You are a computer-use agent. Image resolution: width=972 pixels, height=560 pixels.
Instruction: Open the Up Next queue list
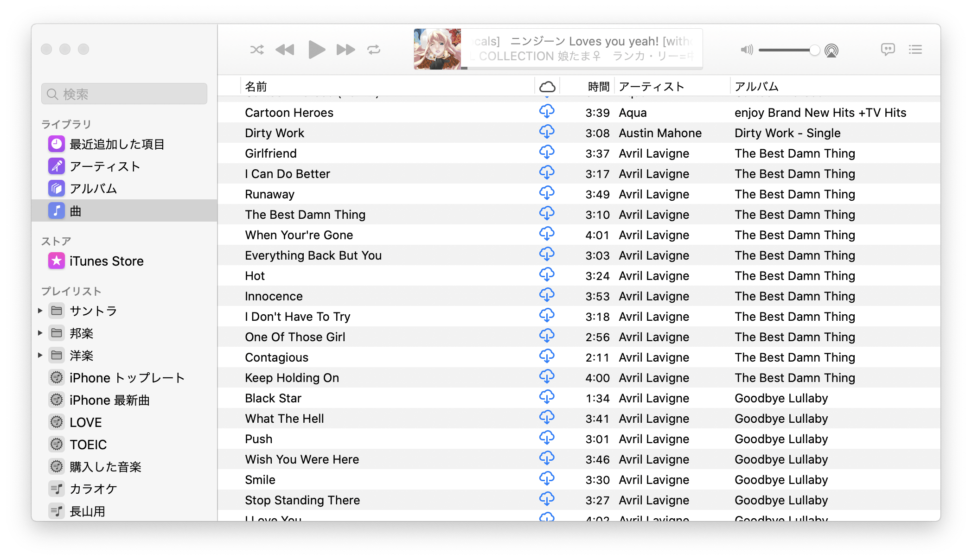(x=915, y=50)
